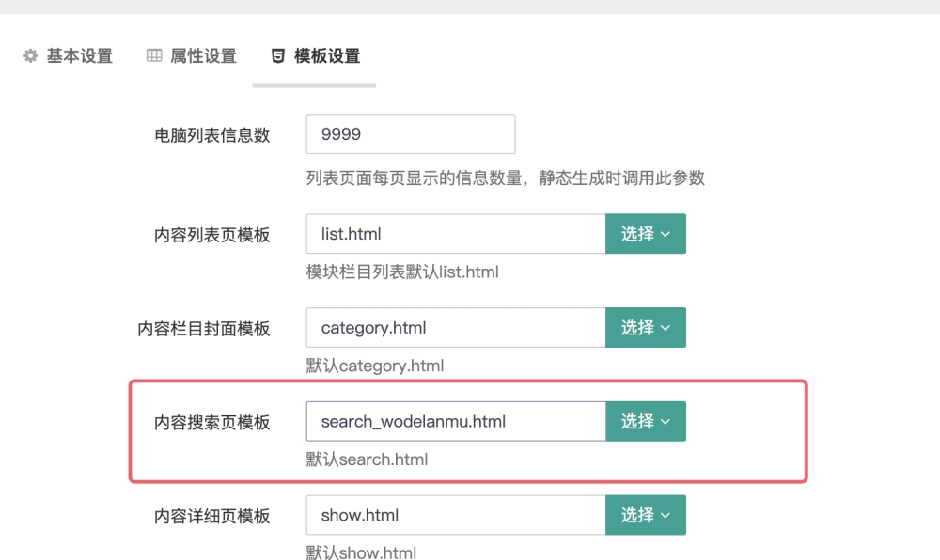The width and height of the screenshot is (940, 560).
Task: Click the hint 默认search.html
Action: tap(367, 459)
